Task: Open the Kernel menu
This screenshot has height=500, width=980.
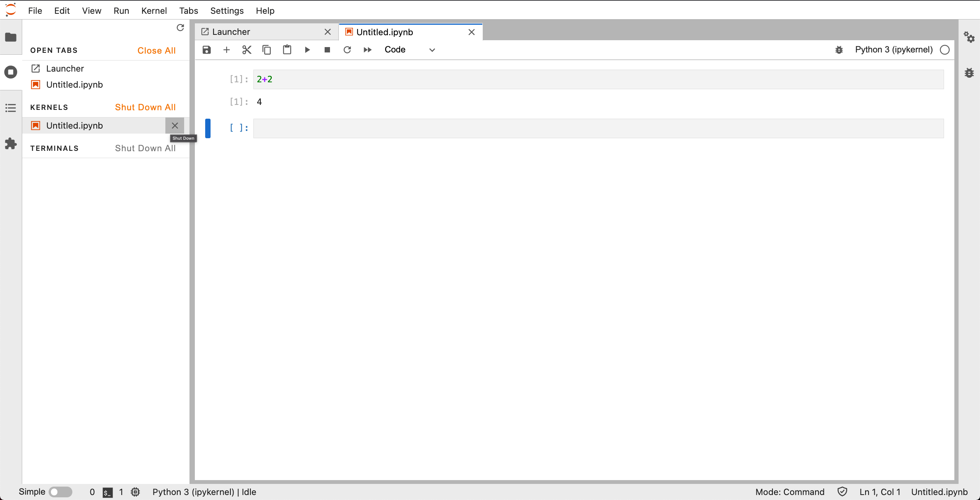Action: [x=154, y=11]
